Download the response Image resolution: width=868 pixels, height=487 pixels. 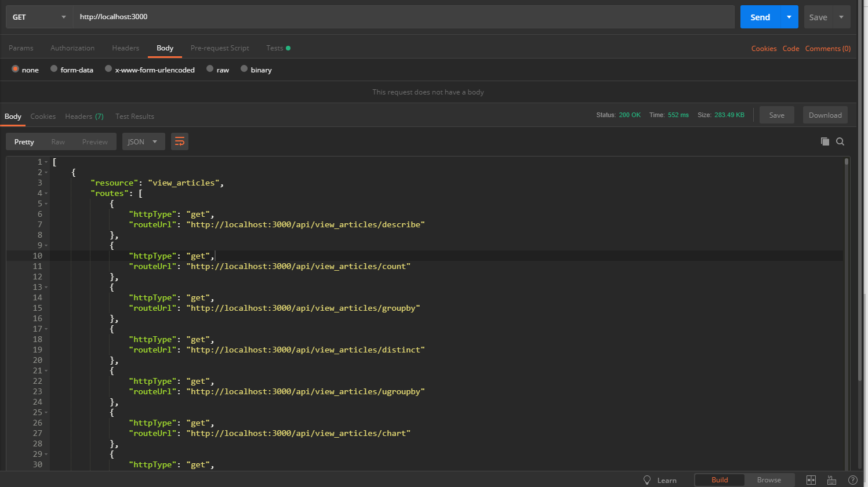coord(825,115)
